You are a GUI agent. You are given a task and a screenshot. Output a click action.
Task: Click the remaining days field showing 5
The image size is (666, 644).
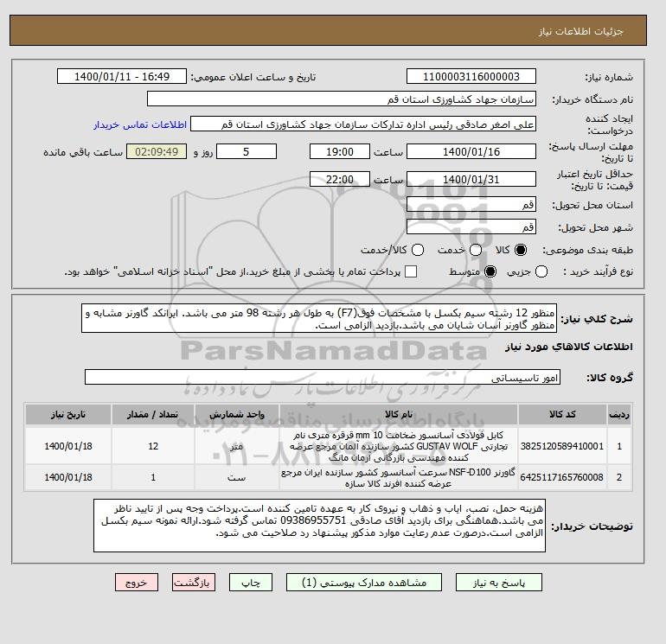point(247,151)
